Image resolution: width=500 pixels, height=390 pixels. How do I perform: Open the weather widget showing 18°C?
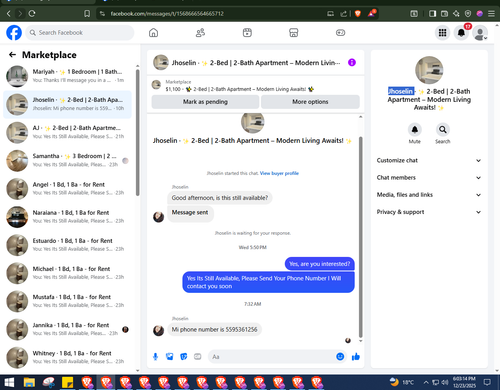[402, 382]
